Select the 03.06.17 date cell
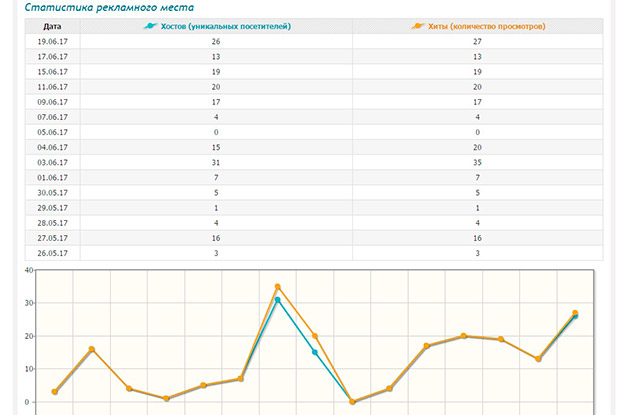Screen dimensions: 630x415 (x=53, y=162)
